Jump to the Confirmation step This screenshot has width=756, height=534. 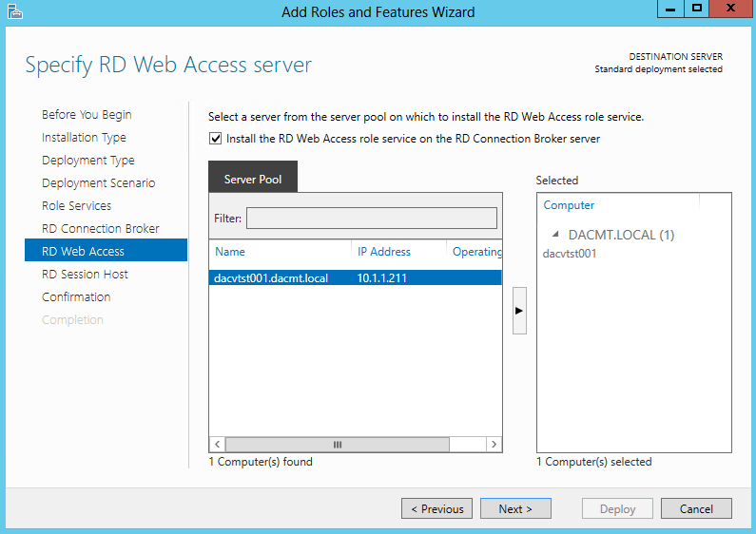(76, 296)
